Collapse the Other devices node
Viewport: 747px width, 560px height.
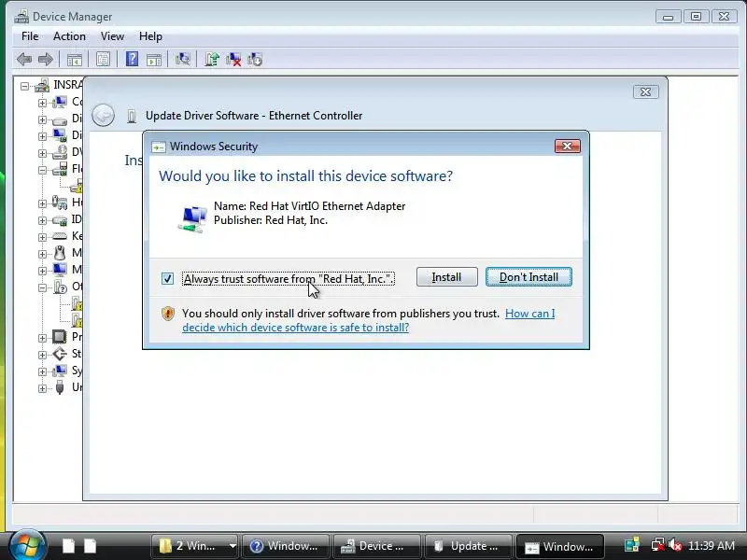(42, 287)
